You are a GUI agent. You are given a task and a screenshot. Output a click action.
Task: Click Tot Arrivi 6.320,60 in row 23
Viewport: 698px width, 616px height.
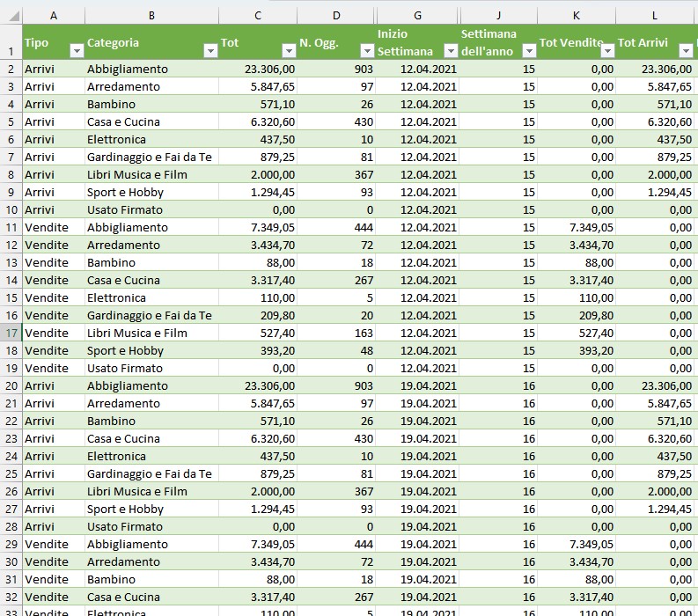coord(655,438)
